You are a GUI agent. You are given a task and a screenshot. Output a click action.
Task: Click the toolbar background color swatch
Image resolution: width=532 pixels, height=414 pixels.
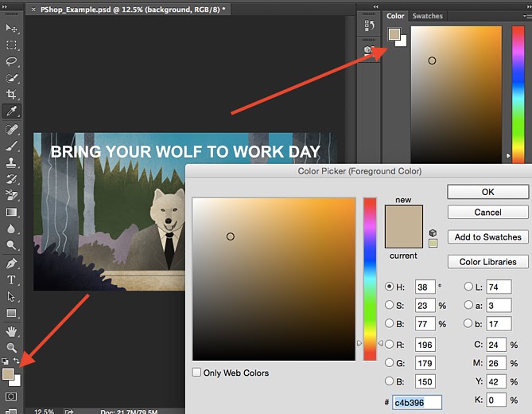pos(17,382)
